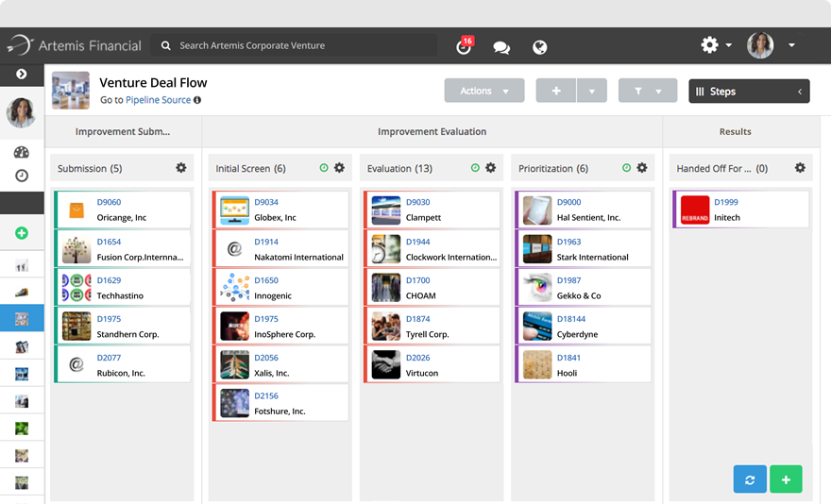The height and width of the screenshot is (504, 831).
Task: Open deal D2056 Xalis, Inc.
Action: pyautogui.click(x=280, y=365)
